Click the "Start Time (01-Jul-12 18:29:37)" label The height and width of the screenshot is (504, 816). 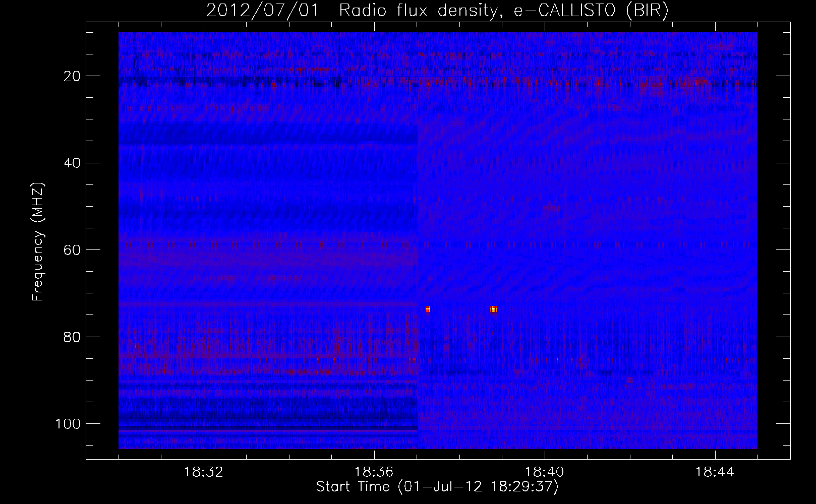click(437, 487)
